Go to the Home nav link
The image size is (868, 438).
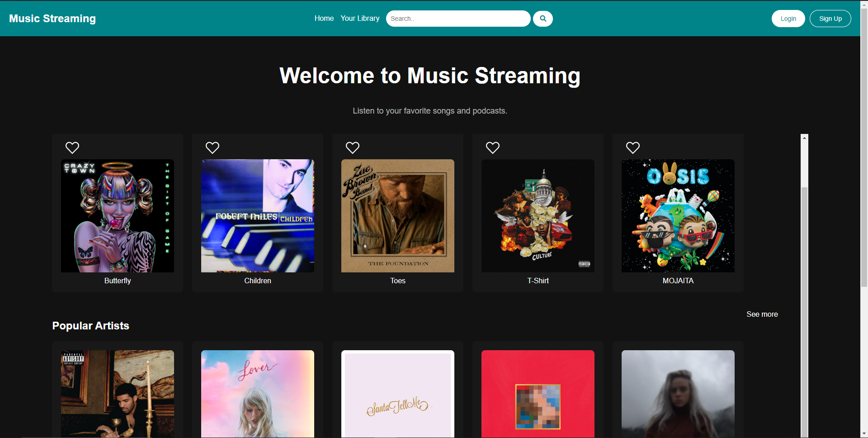[324, 19]
